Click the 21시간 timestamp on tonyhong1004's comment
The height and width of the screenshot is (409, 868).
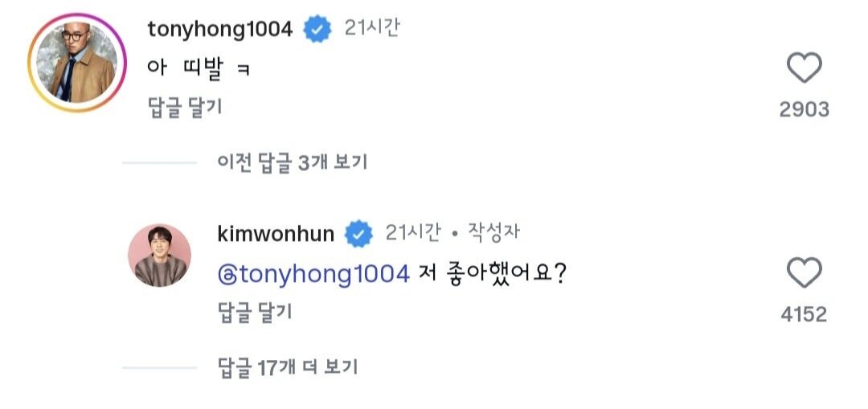pos(372,28)
